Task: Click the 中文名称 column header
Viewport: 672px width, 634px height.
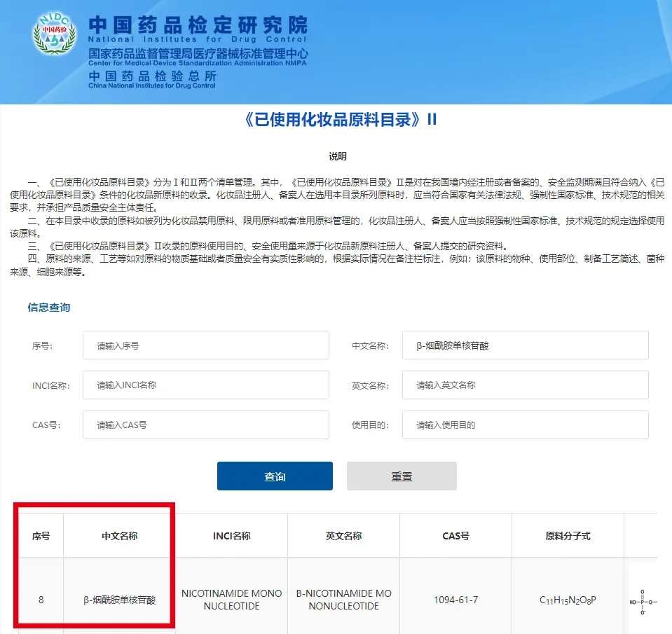Action: pyautogui.click(x=120, y=535)
